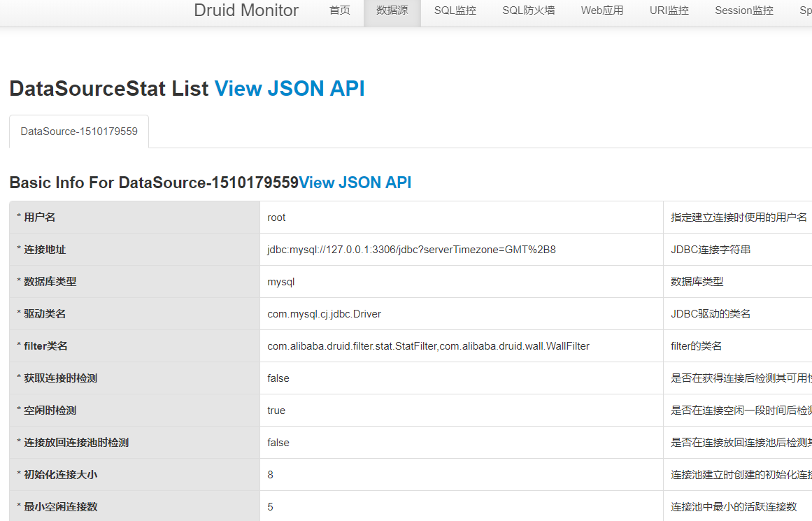Open the SQL防火墙 page

point(528,10)
